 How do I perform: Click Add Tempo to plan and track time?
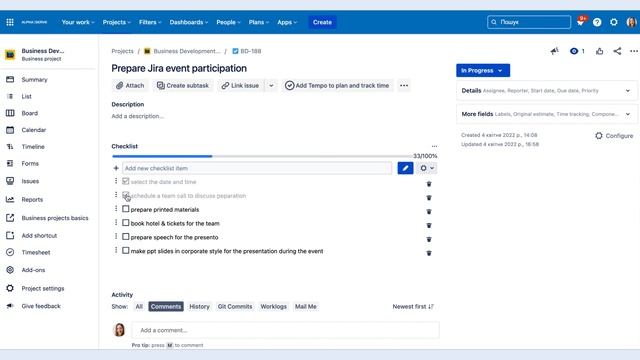337,85
